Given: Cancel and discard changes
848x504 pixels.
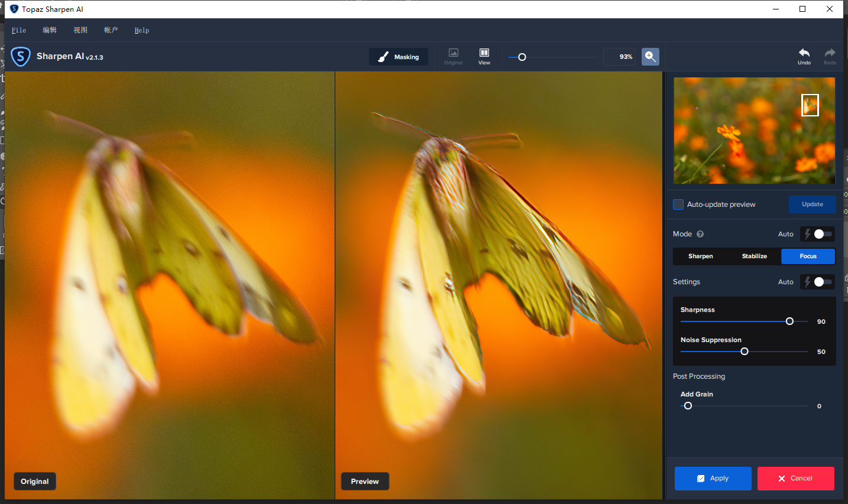Looking at the screenshot, I should click(796, 479).
